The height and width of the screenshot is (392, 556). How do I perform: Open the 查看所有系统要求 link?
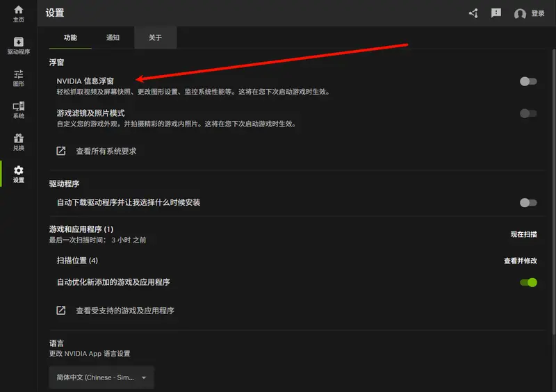click(106, 151)
